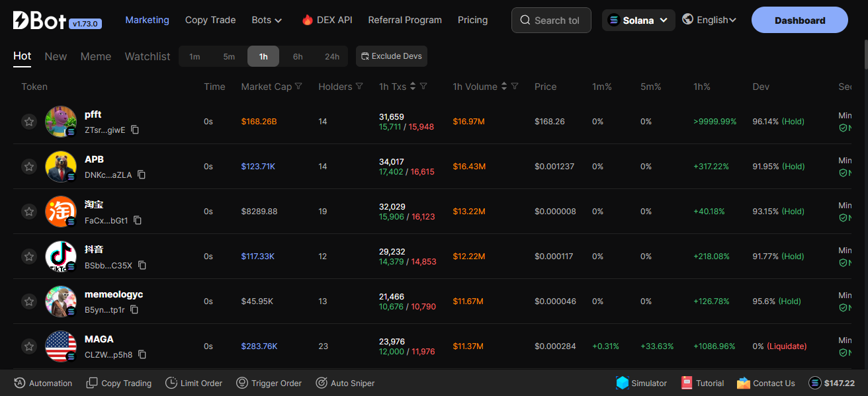
Task: Open the pfft token avatar
Action: pyautogui.click(x=61, y=122)
